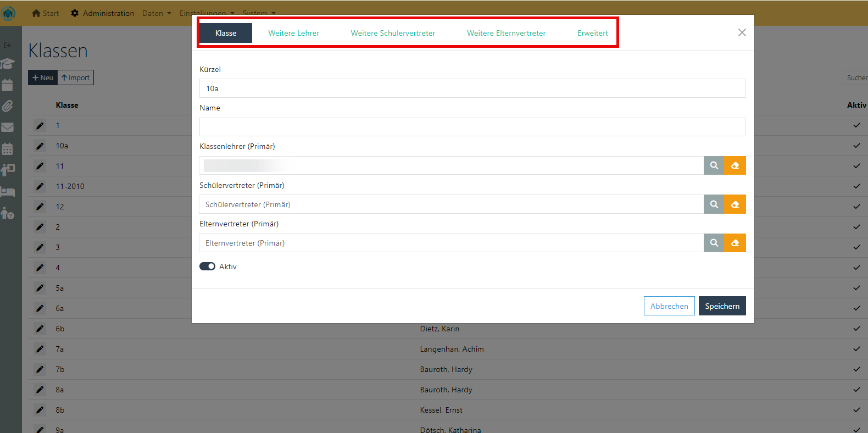Click the active checkmark for class 6b
The height and width of the screenshot is (433, 868).
coord(856,329)
